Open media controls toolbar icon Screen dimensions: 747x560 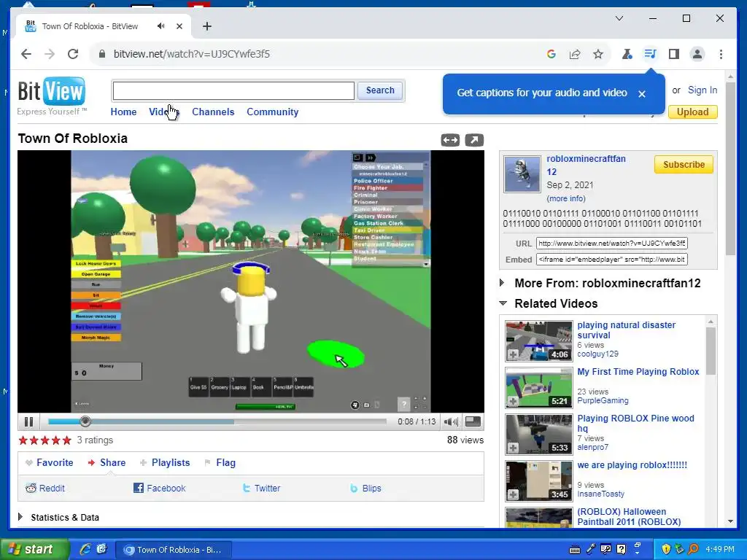pos(650,54)
